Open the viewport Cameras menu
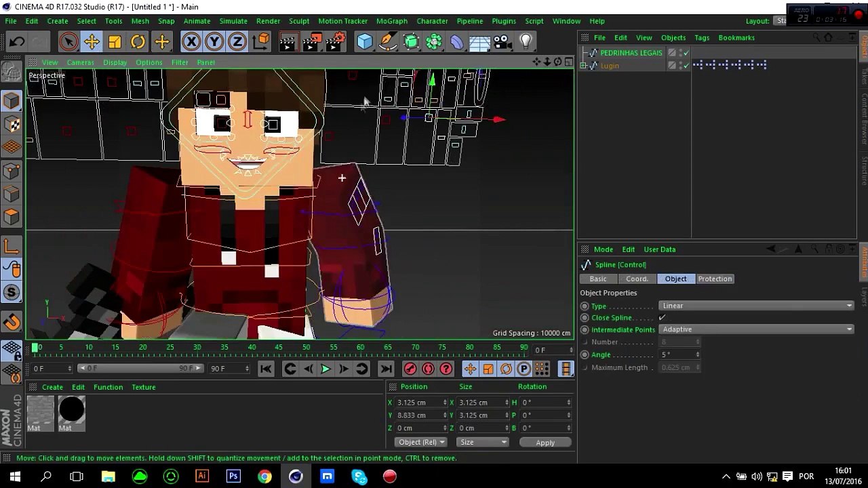This screenshot has width=868, height=488. (x=80, y=62)
